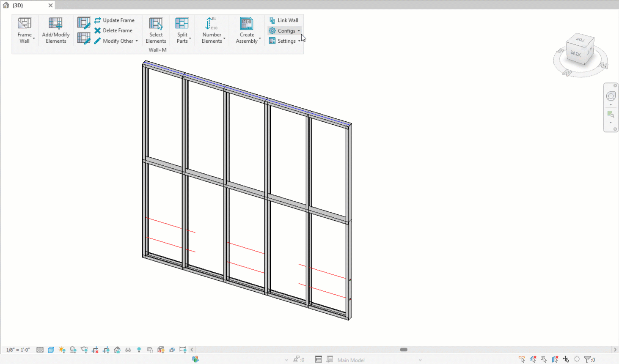Click the Main Model design option box
Image resolution: width=619 pixels, height=364 pixels.
pyautogui.click(x=377, y=360)
